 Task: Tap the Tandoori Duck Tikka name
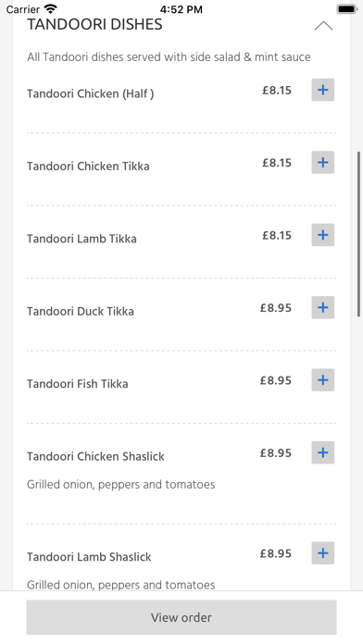click(81, 311)
